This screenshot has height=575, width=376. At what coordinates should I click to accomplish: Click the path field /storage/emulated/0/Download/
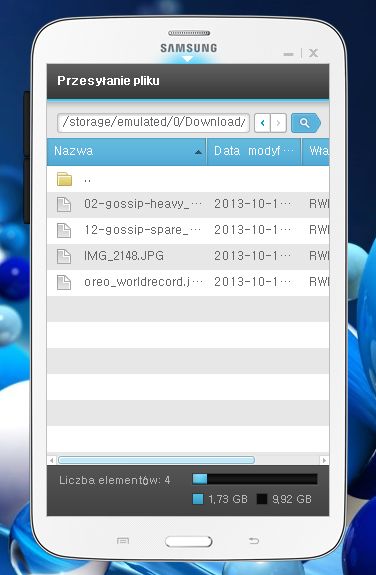tap(154, 122)
